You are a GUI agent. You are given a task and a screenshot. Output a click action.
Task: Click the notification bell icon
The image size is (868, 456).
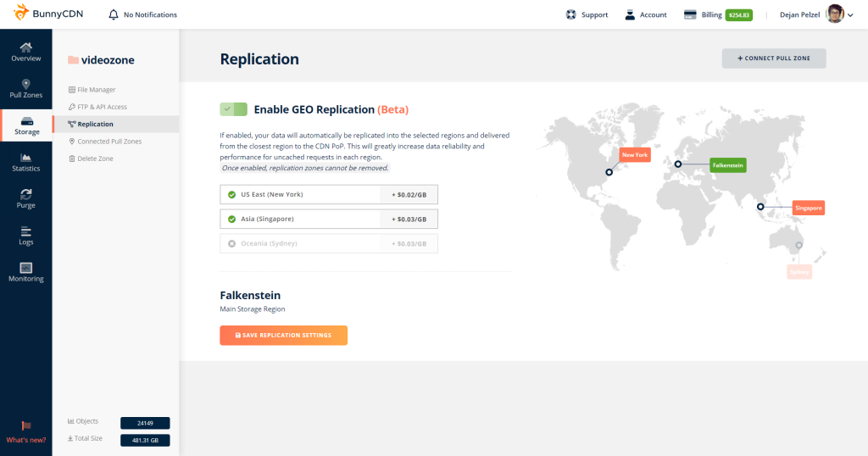tap(114, 14)
